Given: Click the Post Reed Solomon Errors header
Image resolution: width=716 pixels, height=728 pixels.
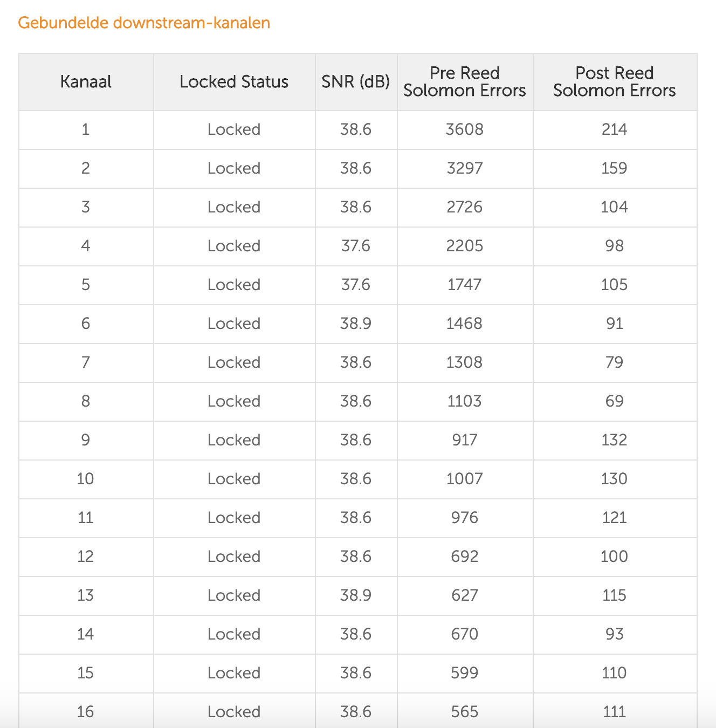Looking at the screenshot, I should [614, 82].
